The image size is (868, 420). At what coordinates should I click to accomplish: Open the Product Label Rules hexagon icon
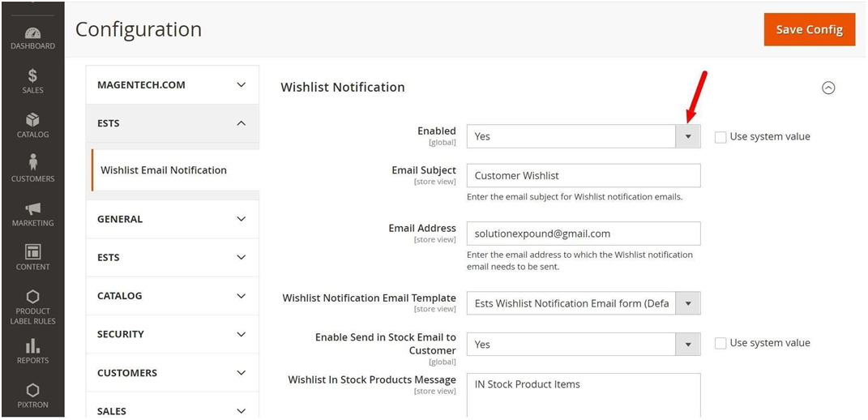coord(32,297)
